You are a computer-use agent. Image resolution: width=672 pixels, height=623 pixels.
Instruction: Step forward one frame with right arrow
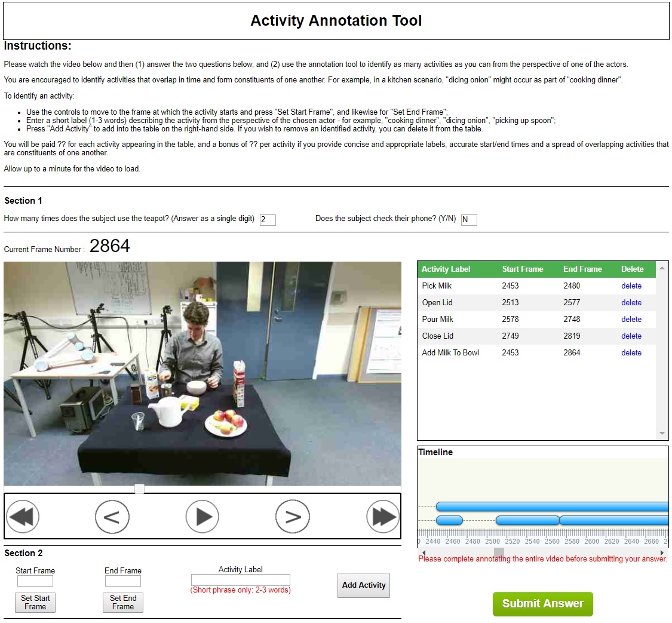coord(293,517)
